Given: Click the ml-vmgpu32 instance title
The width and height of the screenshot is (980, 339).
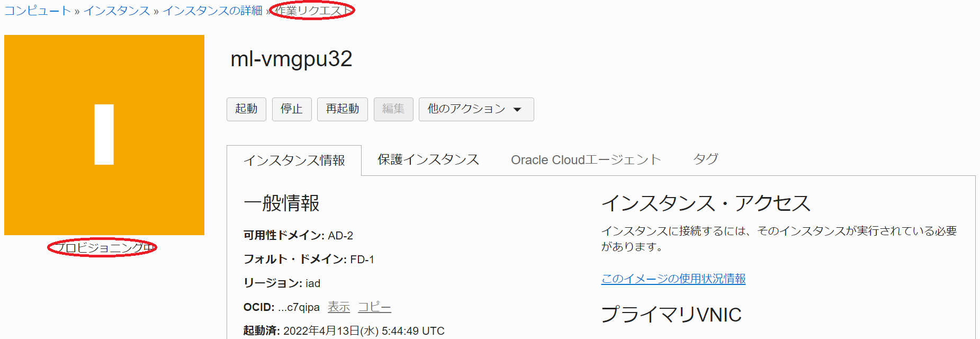Looking at the screenshot, I should coord(291,59).
